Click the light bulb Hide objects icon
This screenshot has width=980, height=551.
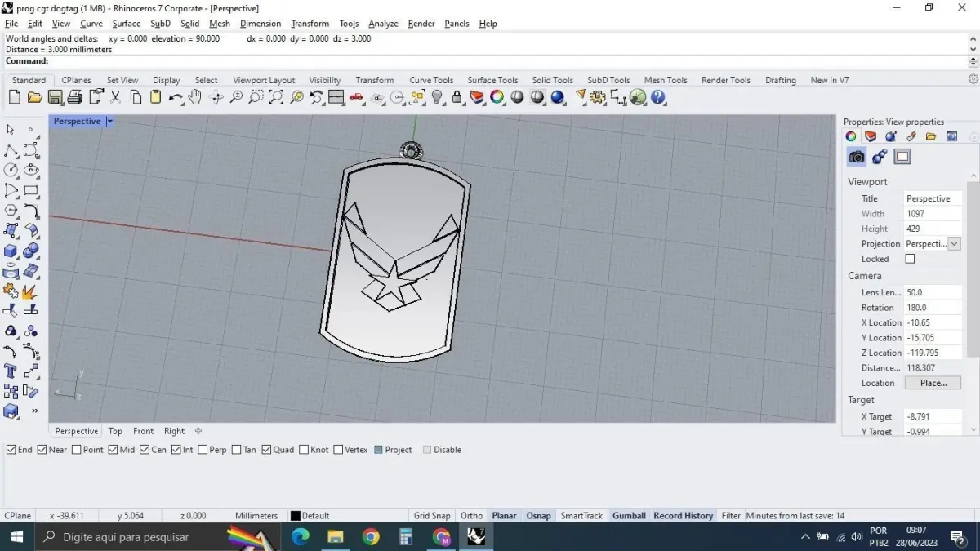point(437,97)
